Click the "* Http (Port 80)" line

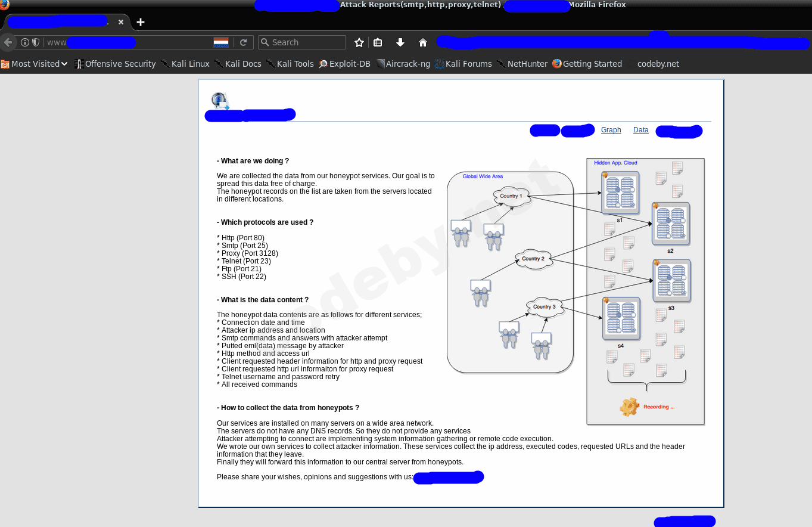pos(241,238)
